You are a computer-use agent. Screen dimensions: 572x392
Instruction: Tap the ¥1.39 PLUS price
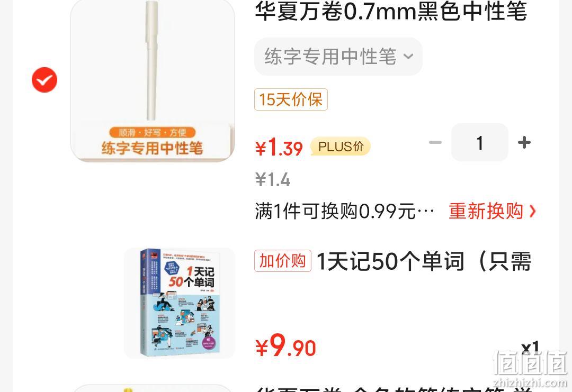click(x=279, y=147)
